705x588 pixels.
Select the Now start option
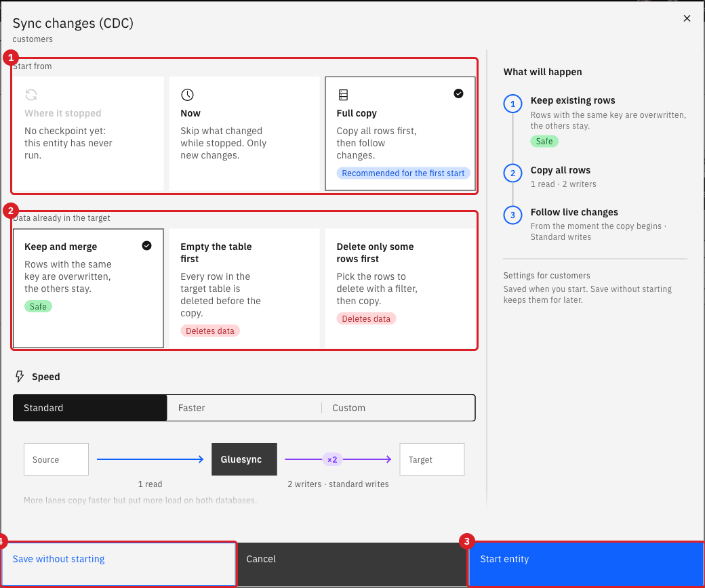[244, 134]
